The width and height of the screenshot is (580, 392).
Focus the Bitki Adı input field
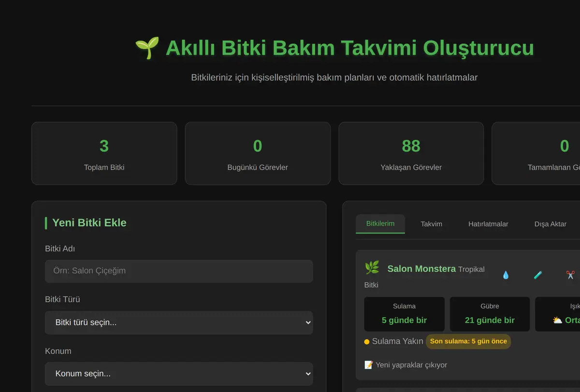click(x=179, y=271)
